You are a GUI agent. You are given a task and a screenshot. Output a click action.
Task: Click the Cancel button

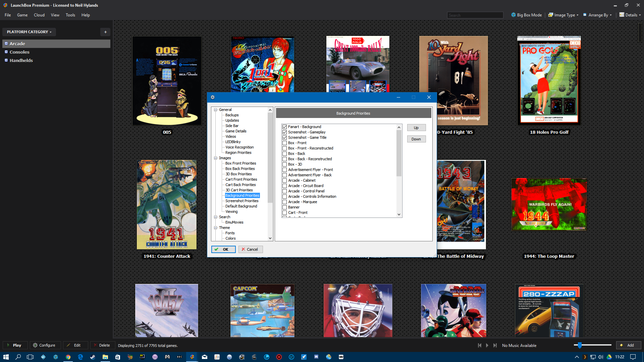point(251,249)
